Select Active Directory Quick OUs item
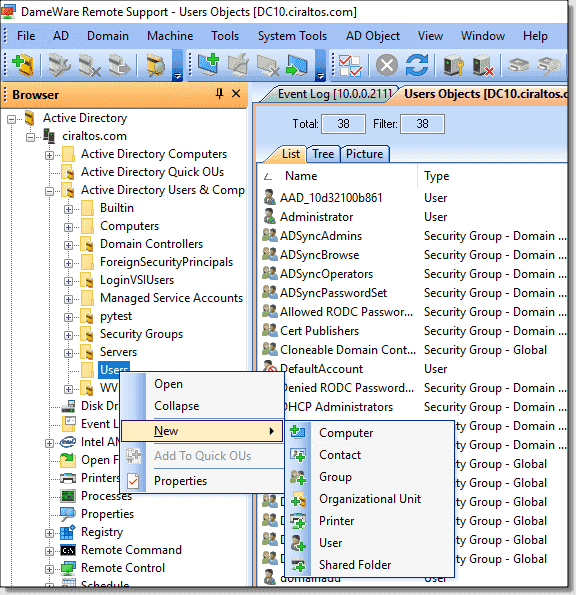Screen dimensions: 576x595 [x=152, y=172]
